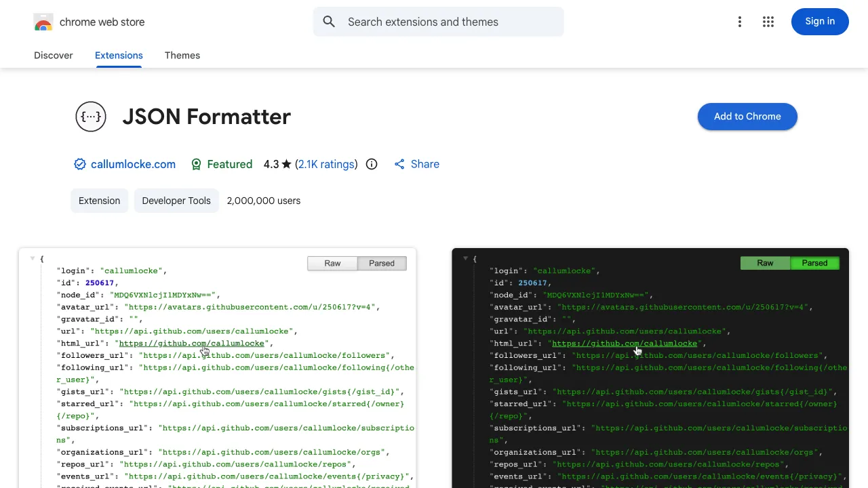Click the JSON Formatter extension logo
Viewport: 868px width, 488px height.
91,117
